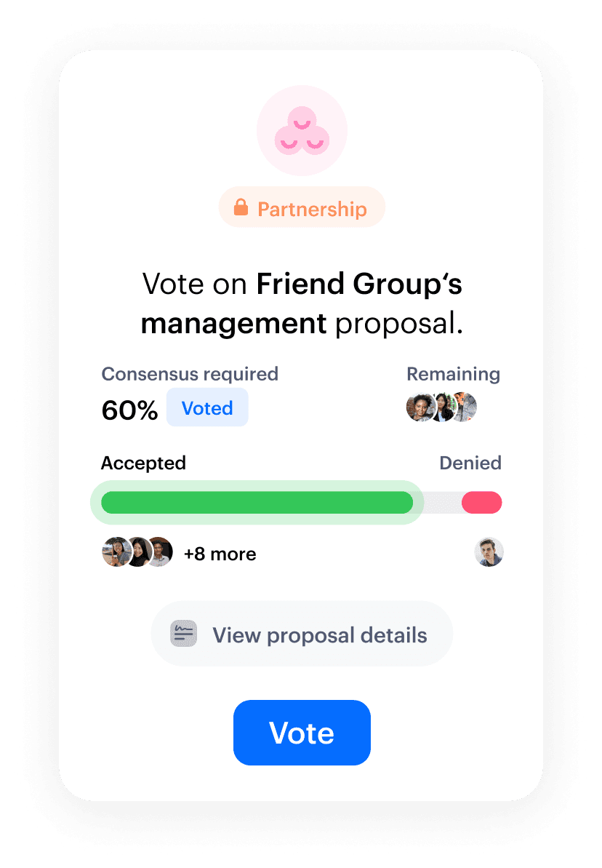Click the orange lock icon

(241, 207)
